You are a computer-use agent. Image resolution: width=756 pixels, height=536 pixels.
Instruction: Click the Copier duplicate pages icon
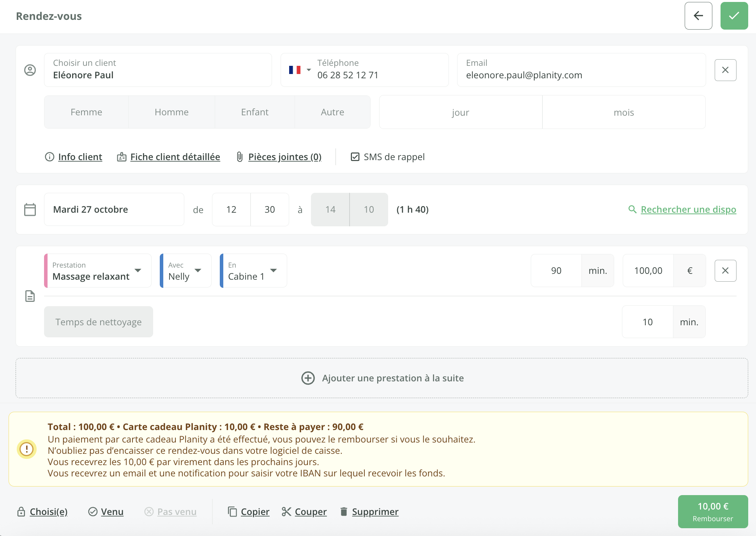click(232, 512)
